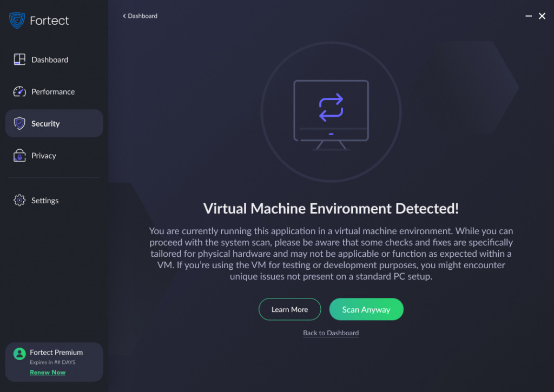Click the Fortect Premium subscription title

click(56, 352)
